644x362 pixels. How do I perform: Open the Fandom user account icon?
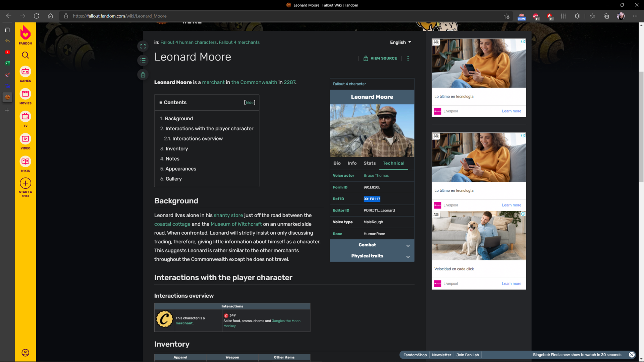25,353
